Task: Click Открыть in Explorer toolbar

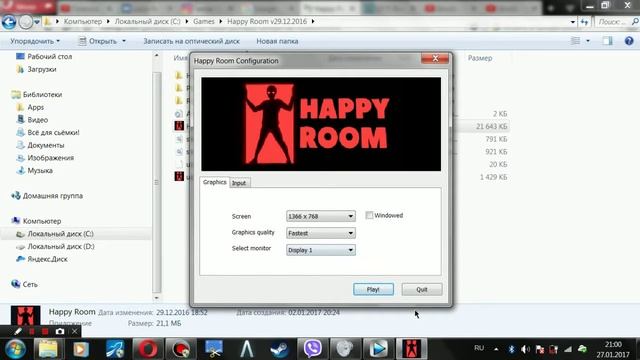Action: (x=102, y=41)
